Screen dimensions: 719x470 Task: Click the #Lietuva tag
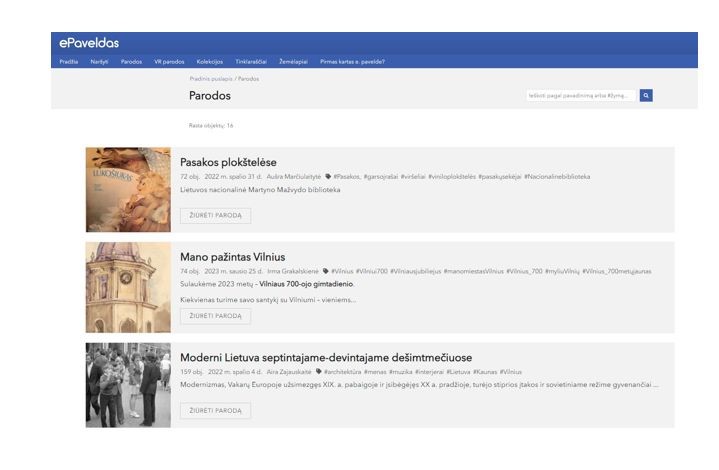[459, 372]
